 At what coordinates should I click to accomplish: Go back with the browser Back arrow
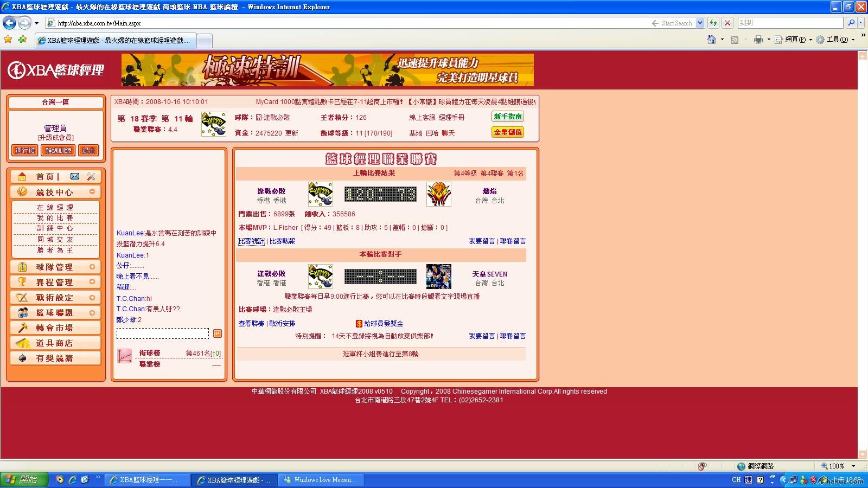(9, 23)
